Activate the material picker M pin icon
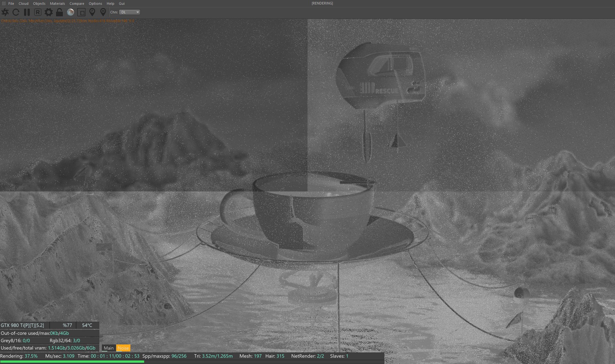The image size is (615, 364). pyautogui.click(x=103, y=12)
